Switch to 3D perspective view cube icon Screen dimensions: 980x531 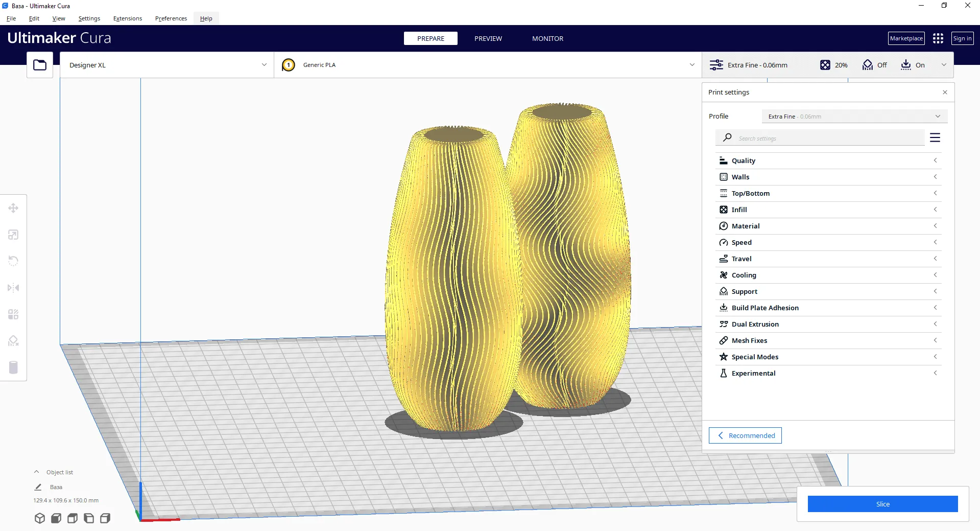[x=40, y=518]
